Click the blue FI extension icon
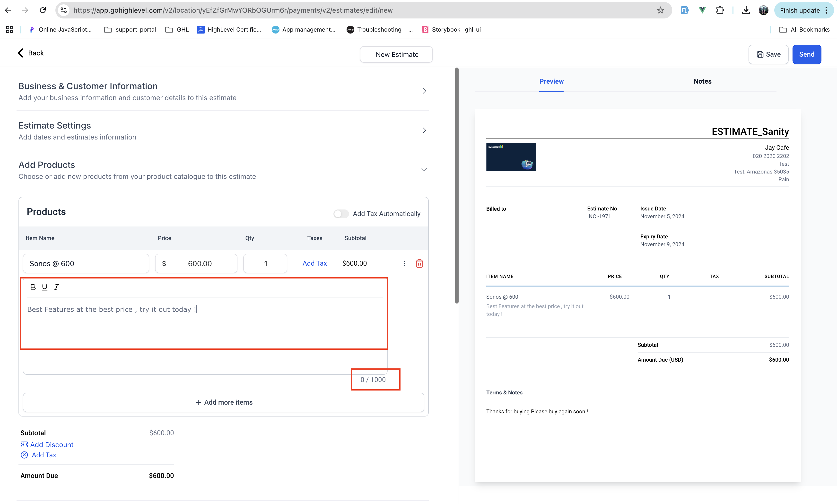 (x=685, y=10)
